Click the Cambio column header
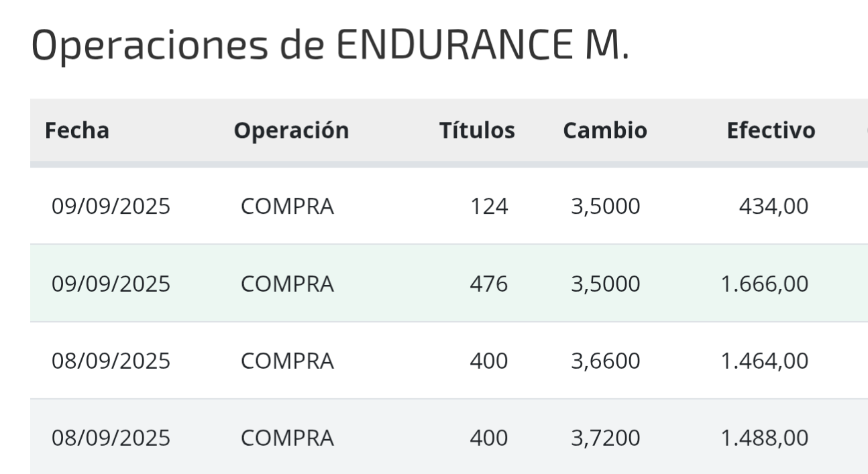 coord(605,131)
